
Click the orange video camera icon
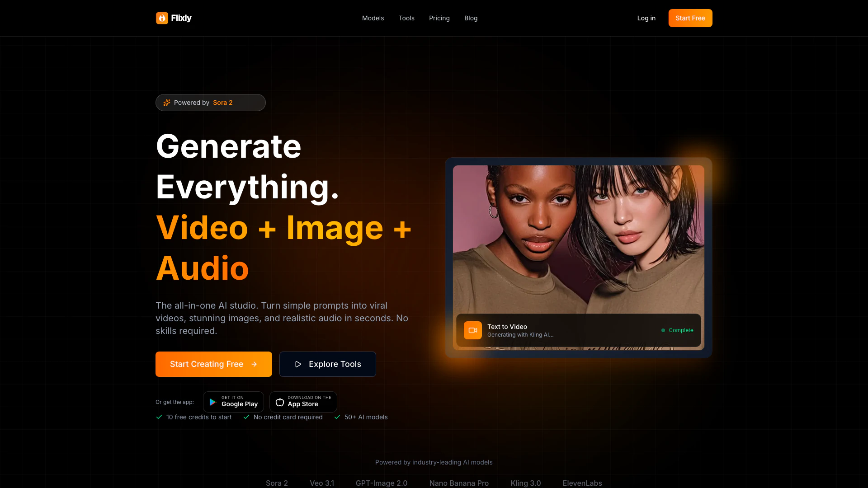tap(473, 330)
